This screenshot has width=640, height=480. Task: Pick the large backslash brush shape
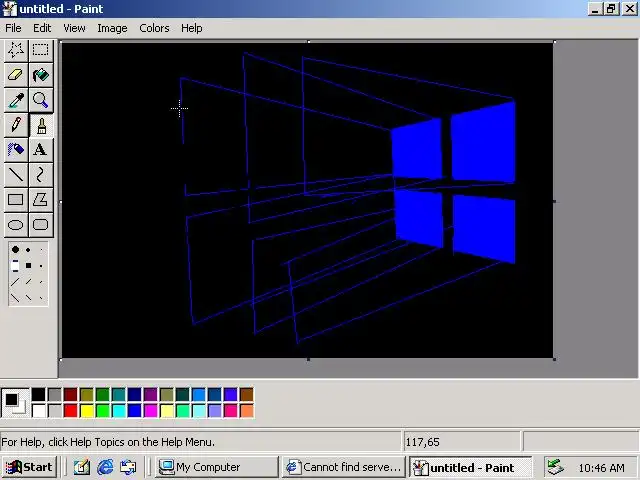(15, 298)
